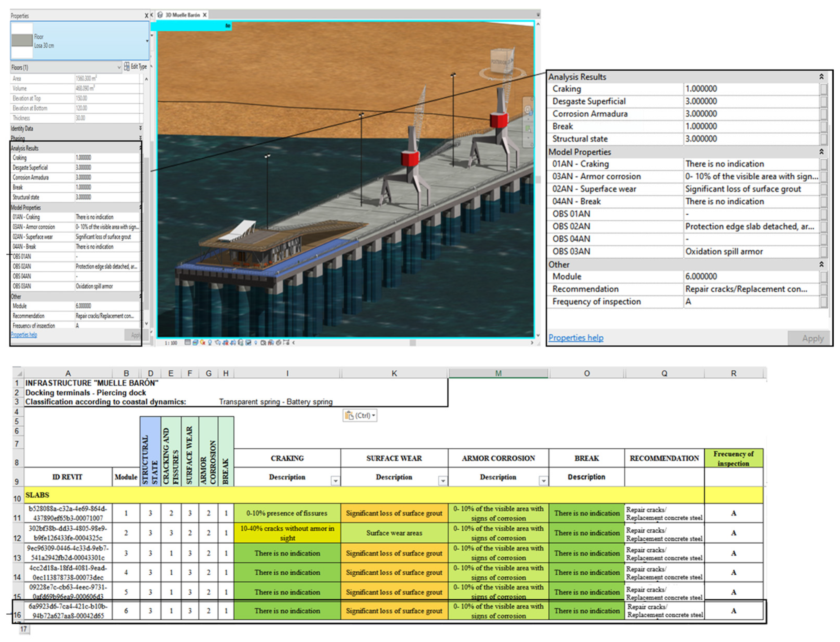Click the Edit Type button
The image size is (840, 642).
136,67
